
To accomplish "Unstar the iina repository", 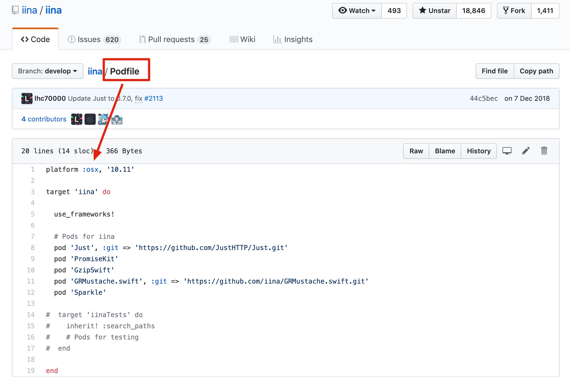I will (435, 11).
